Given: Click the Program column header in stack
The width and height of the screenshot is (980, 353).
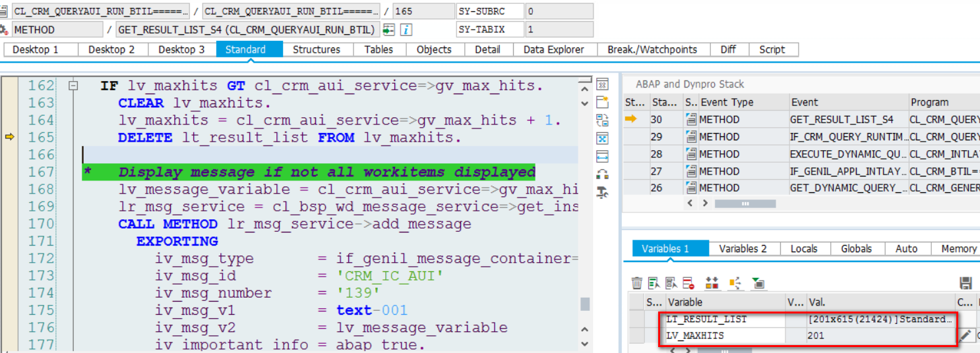Looking at the screenshot, I should [944, 102].
